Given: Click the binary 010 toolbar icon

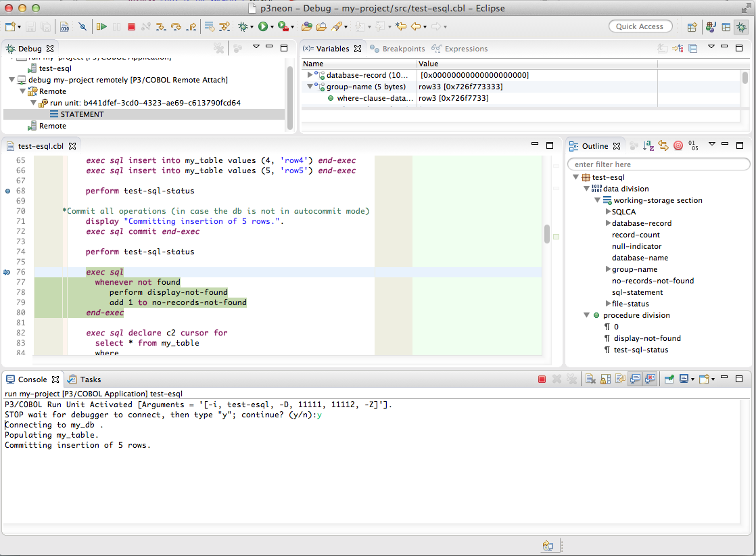Looking at the screenshot, I should point(65,26).
